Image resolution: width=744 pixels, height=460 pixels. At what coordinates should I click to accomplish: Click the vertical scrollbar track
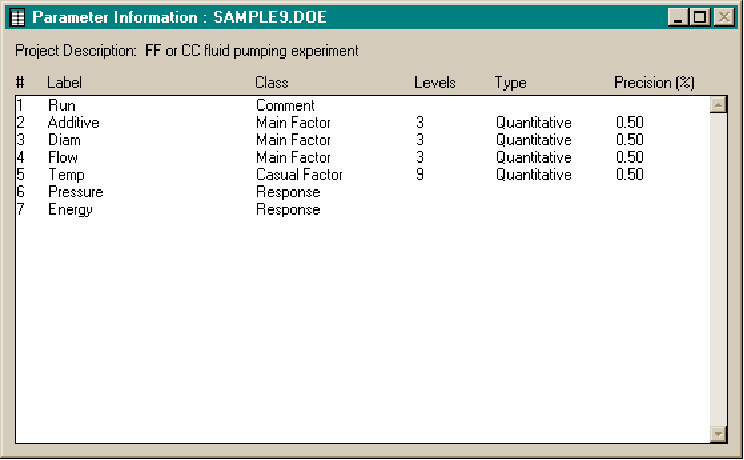(x=718, y=269)
